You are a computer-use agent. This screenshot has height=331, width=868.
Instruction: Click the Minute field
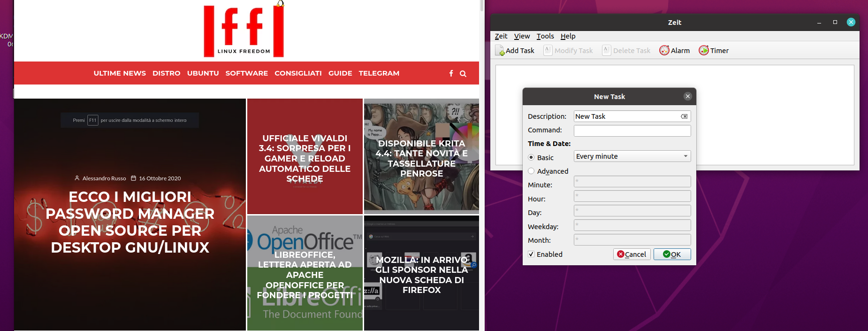[632, 182]
